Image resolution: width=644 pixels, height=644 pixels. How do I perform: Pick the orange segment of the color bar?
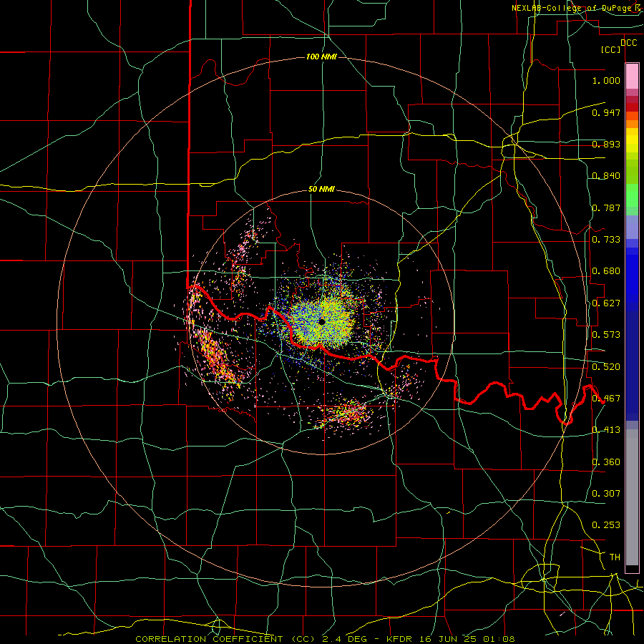pyautogui.click(x=632, y=124)
